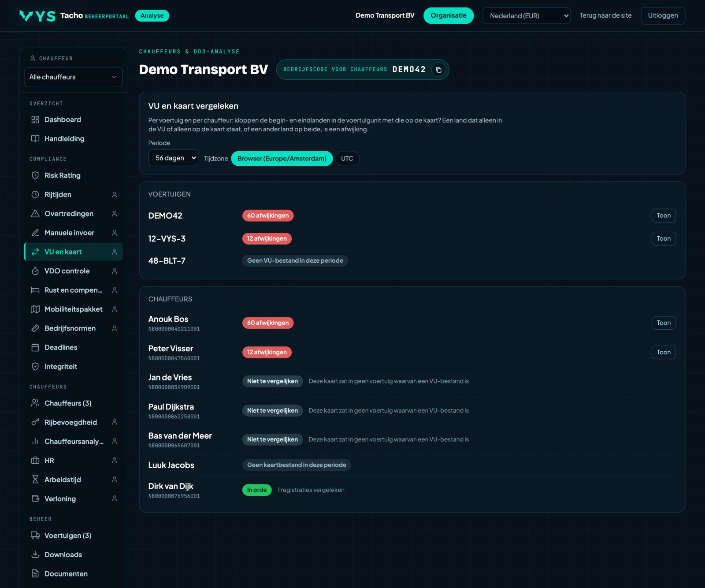Click the HR briefcase icon
Screen dimensions: 705x588
pos(35,461)
